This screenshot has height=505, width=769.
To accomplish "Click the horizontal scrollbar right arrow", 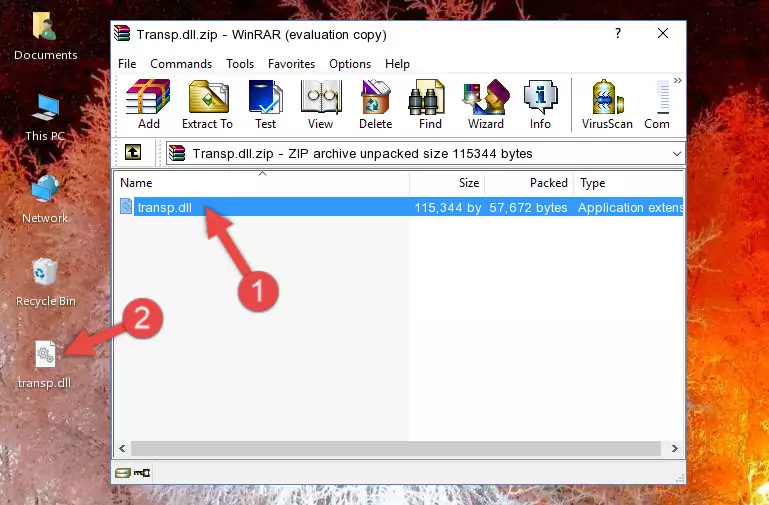I will 674,448.
